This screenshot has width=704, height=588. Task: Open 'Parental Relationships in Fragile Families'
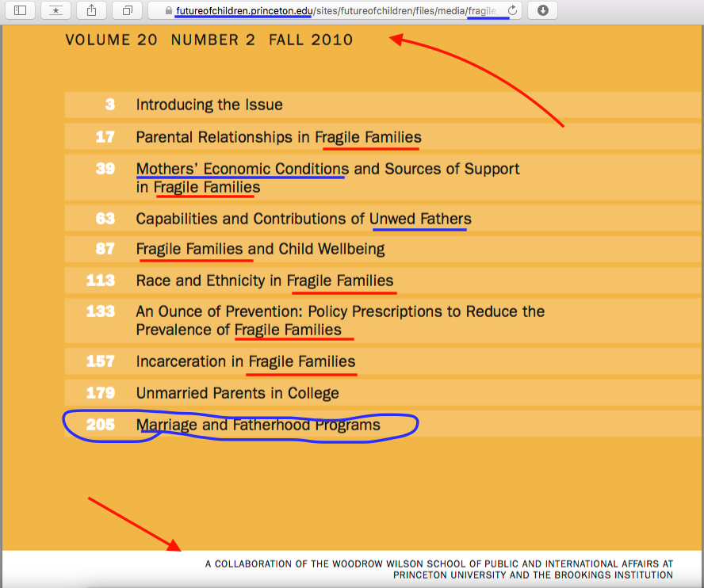(x=278, y=137)
